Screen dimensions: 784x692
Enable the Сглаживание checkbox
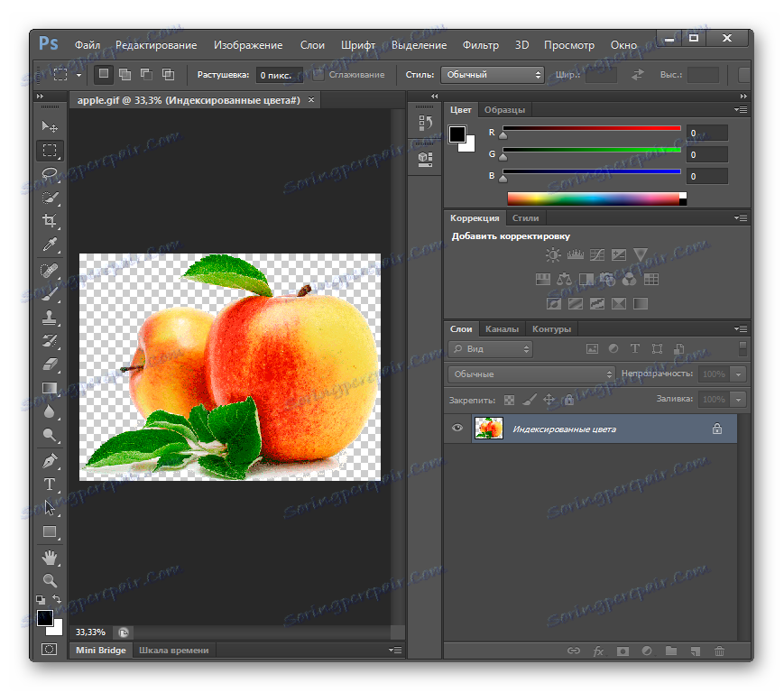coord(318,75)
